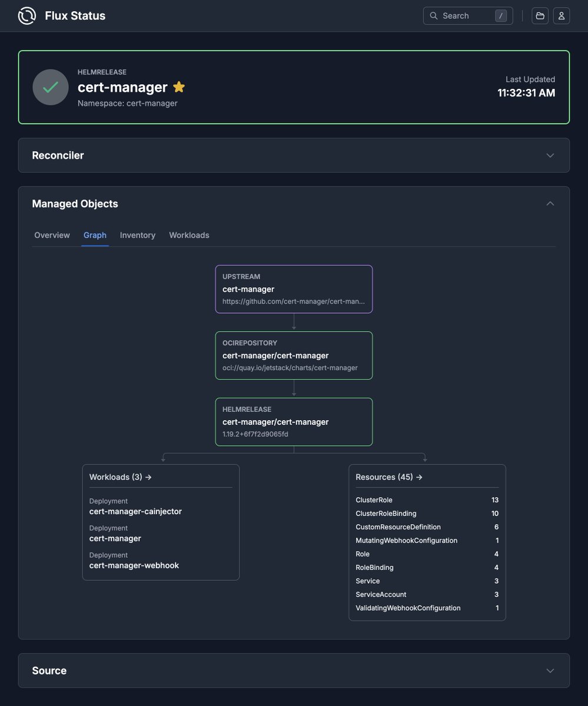Click the HelmRelease cert-manager graph node
588x706 pixels.
tap(294, 422)
